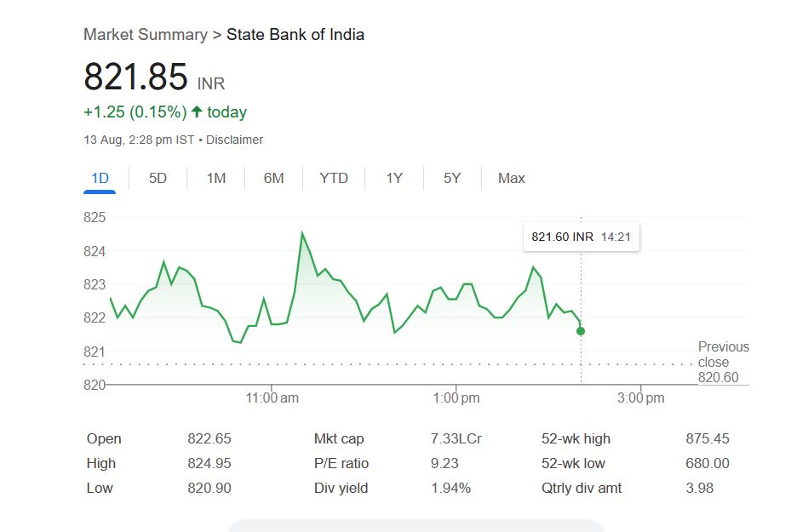791x532 pixels.
Task: Click the 821.85 current price
Action: coord(135,77)
